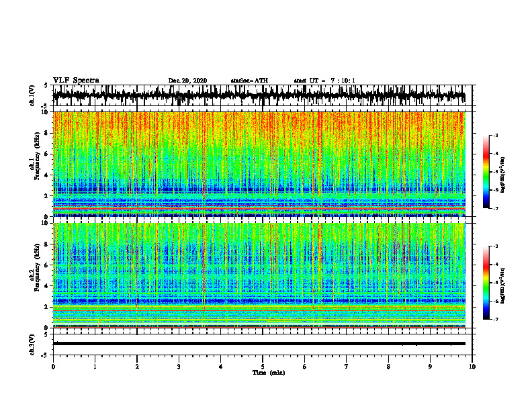532x411 pixels.
Task: Click the "1" tick on the time axis
Action: click(x=95, y=367)
